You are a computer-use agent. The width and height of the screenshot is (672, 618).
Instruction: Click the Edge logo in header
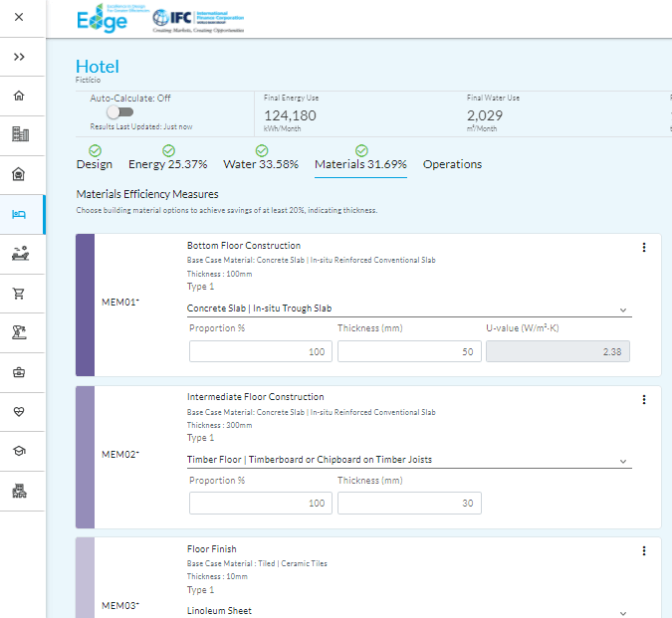pyautogui.click(x=103, y=19)
